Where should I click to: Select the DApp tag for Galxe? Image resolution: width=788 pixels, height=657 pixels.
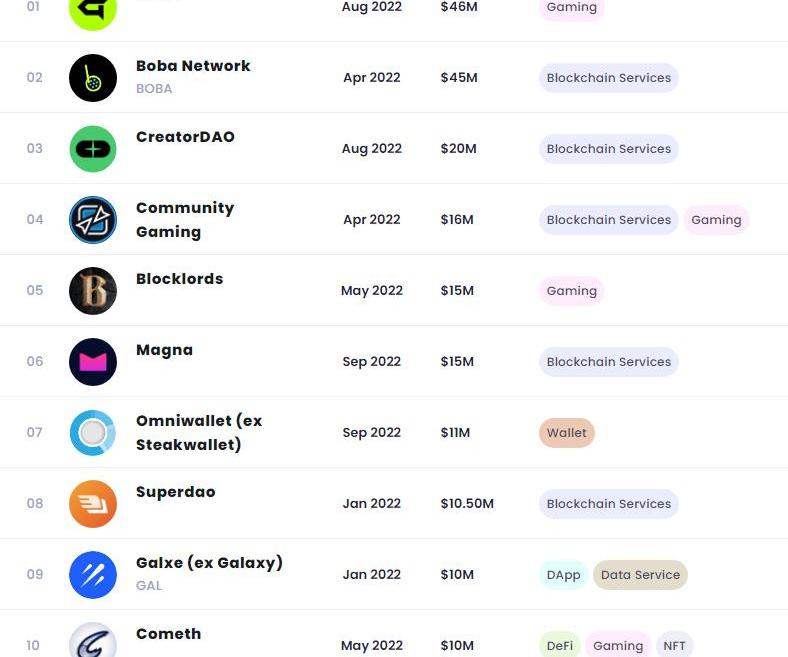(x=563, y=575)
